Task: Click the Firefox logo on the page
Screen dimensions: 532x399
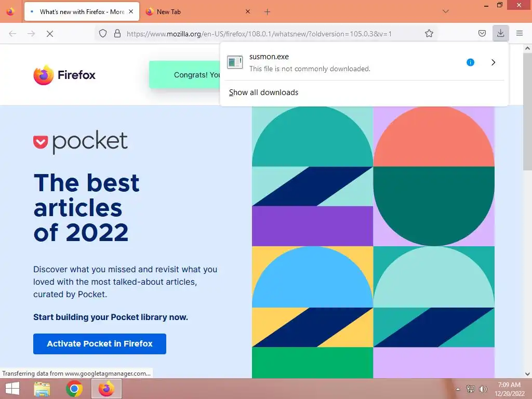Action: [x=64, y=75]
